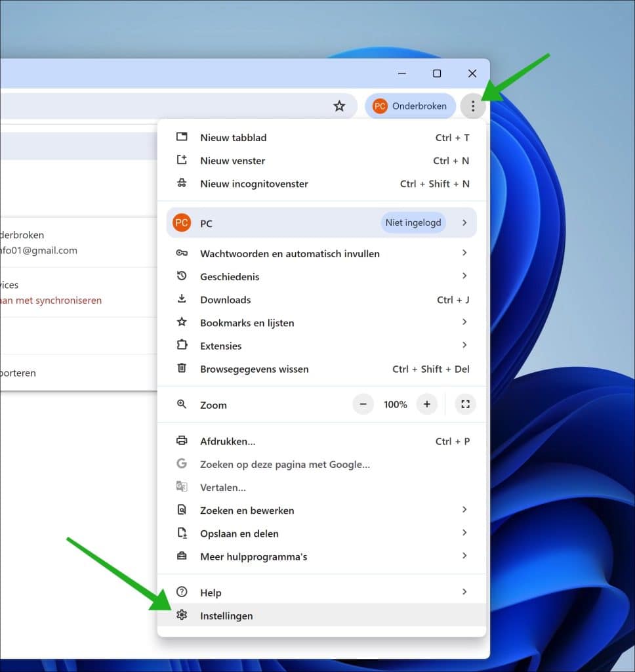The height and width of the screenshot is (672, 635).
Task: Select Zoeken op deze pagina met Google...
Action: [x=322, y=465]
